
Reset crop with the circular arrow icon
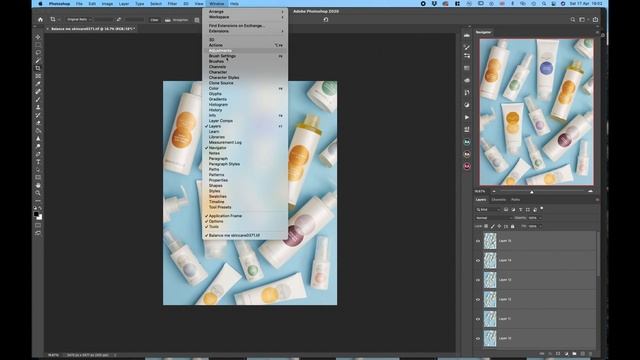point(326,19)
